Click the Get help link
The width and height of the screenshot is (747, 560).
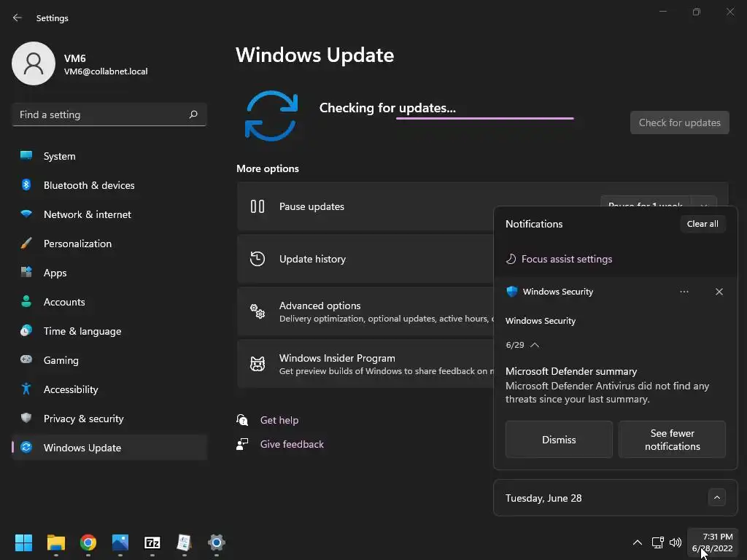(x=279, y=420)
